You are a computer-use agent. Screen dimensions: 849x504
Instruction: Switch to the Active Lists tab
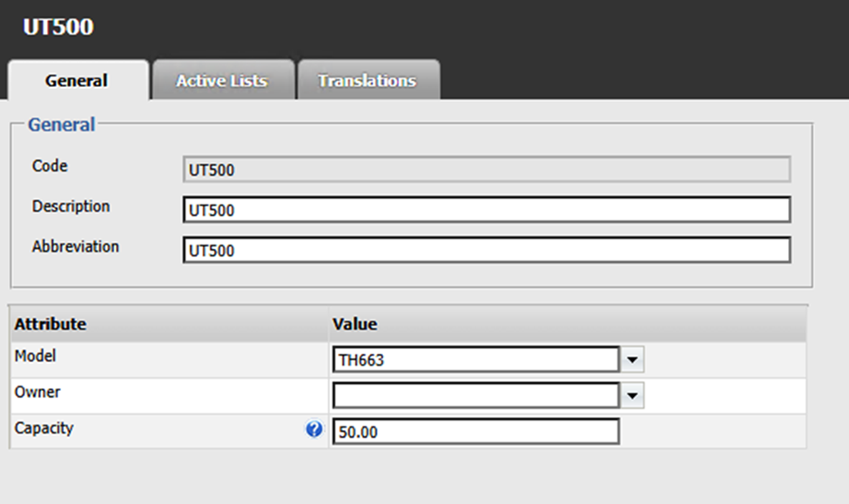pyautogui.click(x=222, y=81)
